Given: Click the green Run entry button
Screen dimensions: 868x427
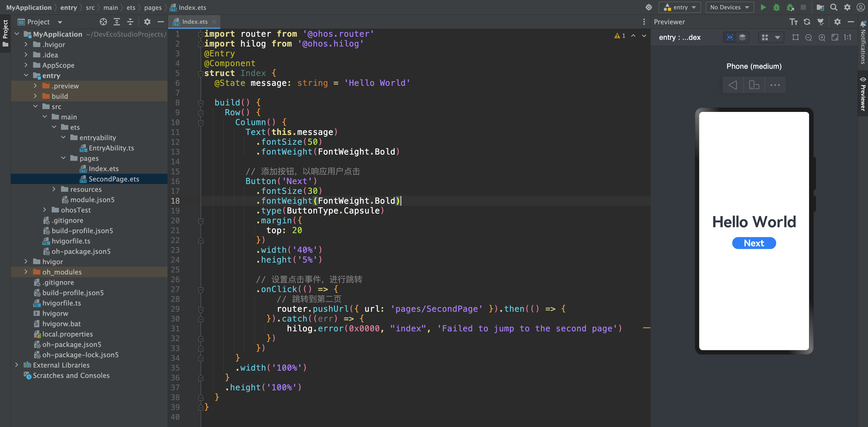Looking at the screenshot, I should point(763,7).
